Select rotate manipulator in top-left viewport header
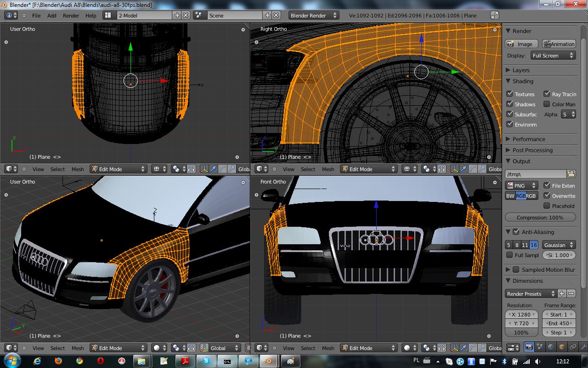Image resolution: width=588 pixels, height=368 pixels. tap(222, 169)
